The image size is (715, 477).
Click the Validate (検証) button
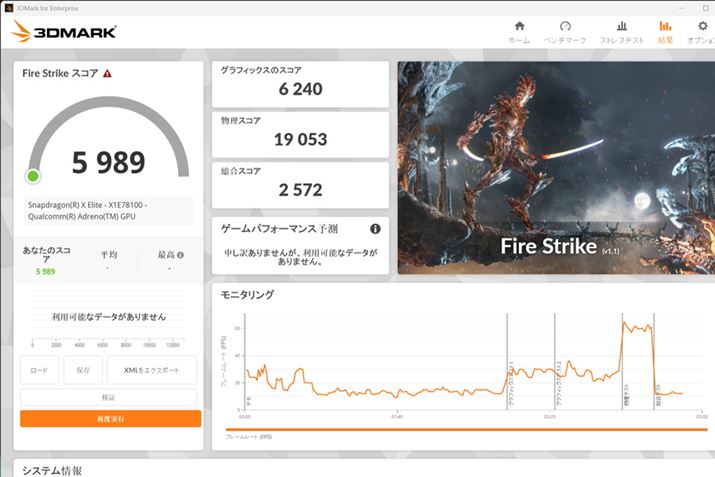(x=109, y=397)
